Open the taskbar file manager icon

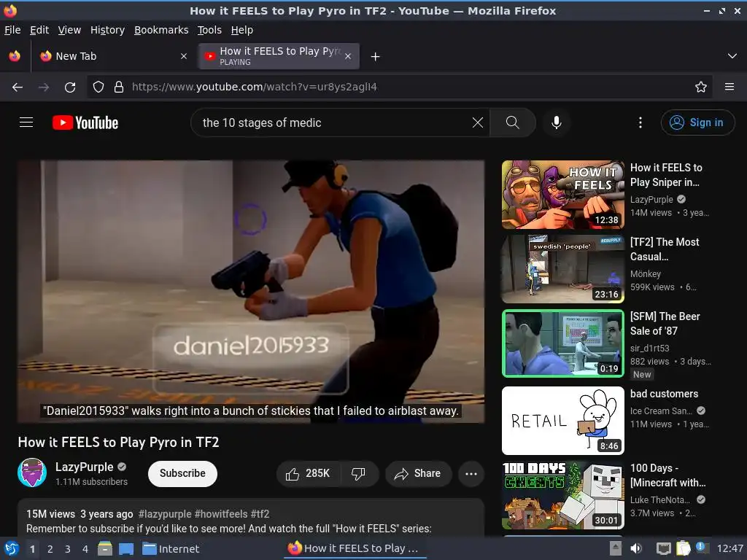coord(105,548)
